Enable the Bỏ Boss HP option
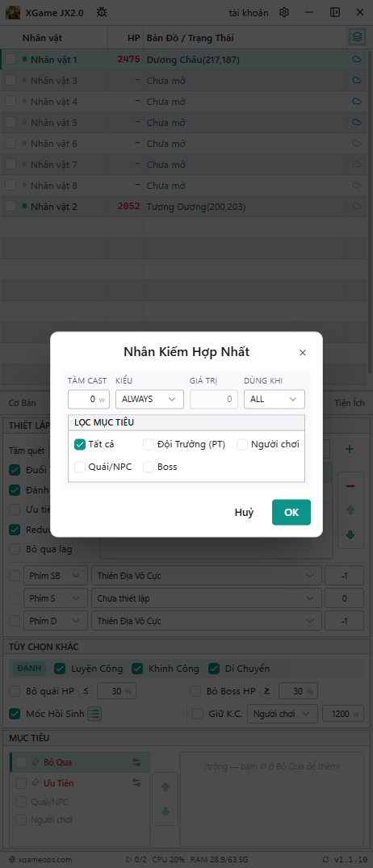Screen dimensions: 373x868 (x=195, y=691)
